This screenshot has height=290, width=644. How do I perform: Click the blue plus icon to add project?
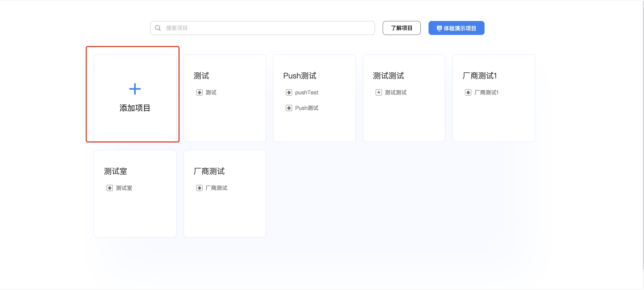click(x=135, y=89)
